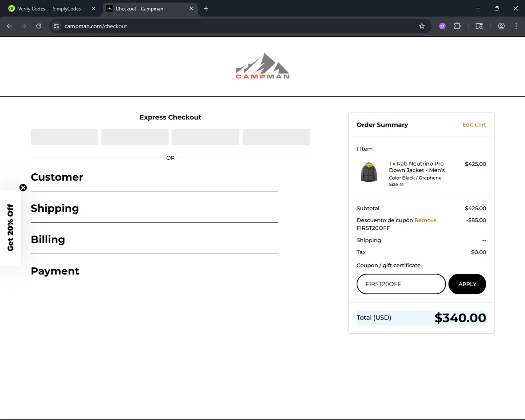Go back to the previous page

pyautogui.click(x=9, y=26)
